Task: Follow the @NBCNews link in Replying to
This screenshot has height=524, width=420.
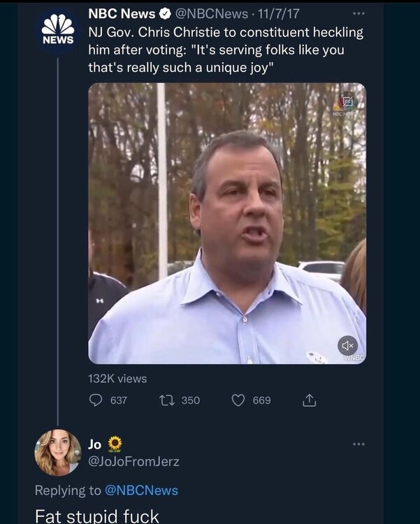Action: [x=141, y=490]
